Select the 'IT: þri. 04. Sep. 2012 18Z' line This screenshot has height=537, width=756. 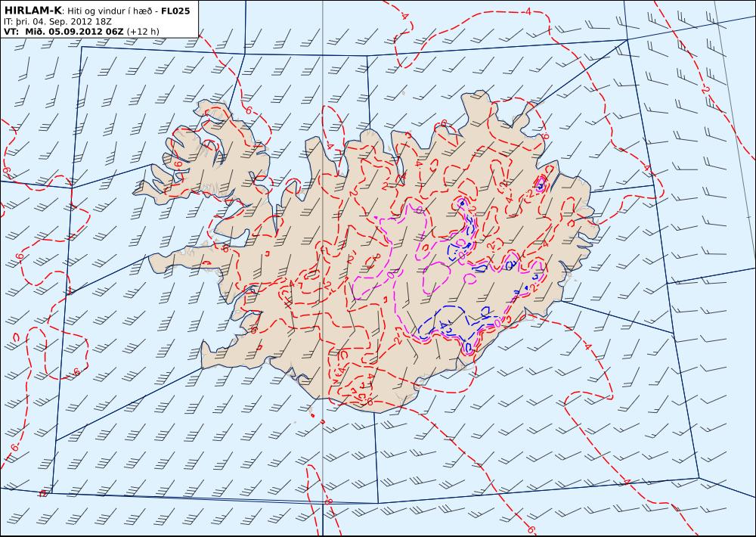(x=57, y=21)
